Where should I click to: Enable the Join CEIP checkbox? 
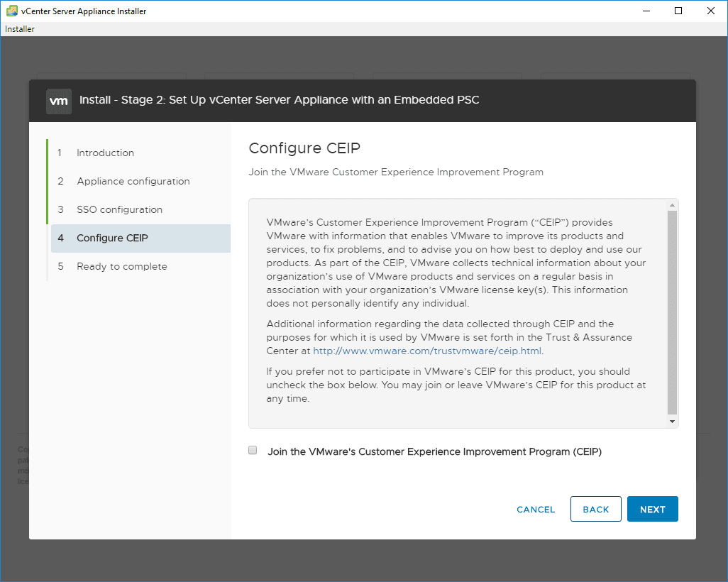[x=253, y=451]
